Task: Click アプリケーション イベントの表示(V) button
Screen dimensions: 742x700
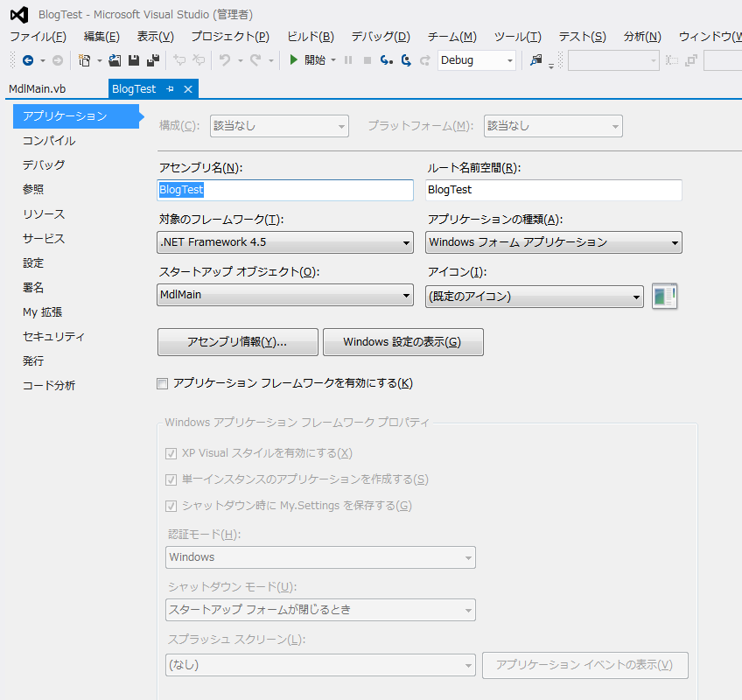Action: [x=584, y=665]
